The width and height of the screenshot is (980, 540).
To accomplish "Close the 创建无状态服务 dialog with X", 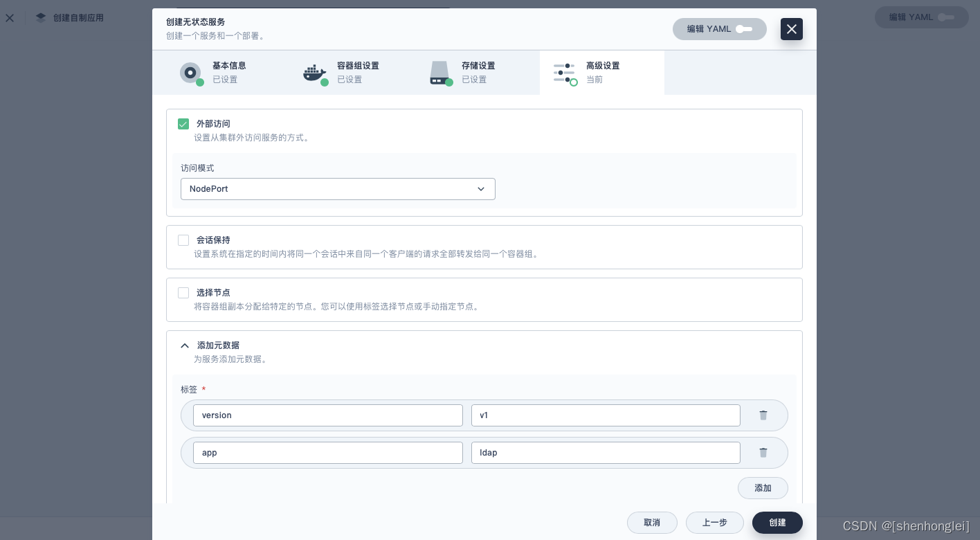I will [x=792, y=29].
